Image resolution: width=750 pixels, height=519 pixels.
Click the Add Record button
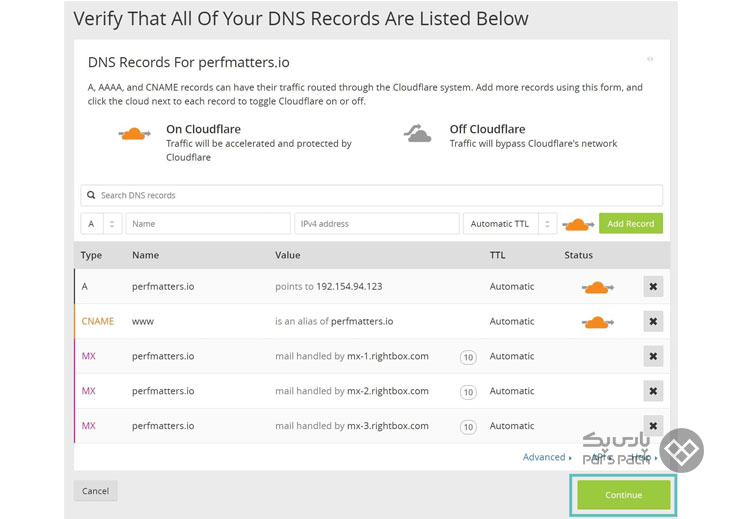point(630,223)
